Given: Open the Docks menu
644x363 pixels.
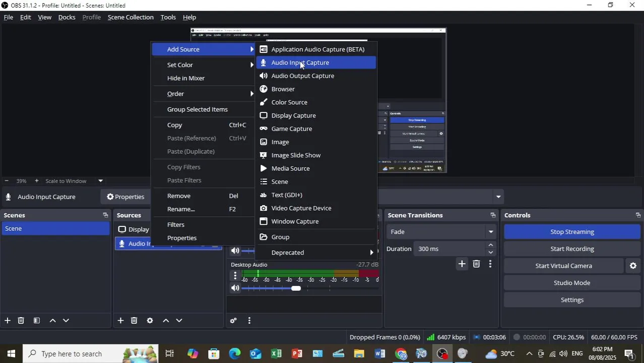Looking at the screenshot, I should pyautogui.click(x=67, y=17).
